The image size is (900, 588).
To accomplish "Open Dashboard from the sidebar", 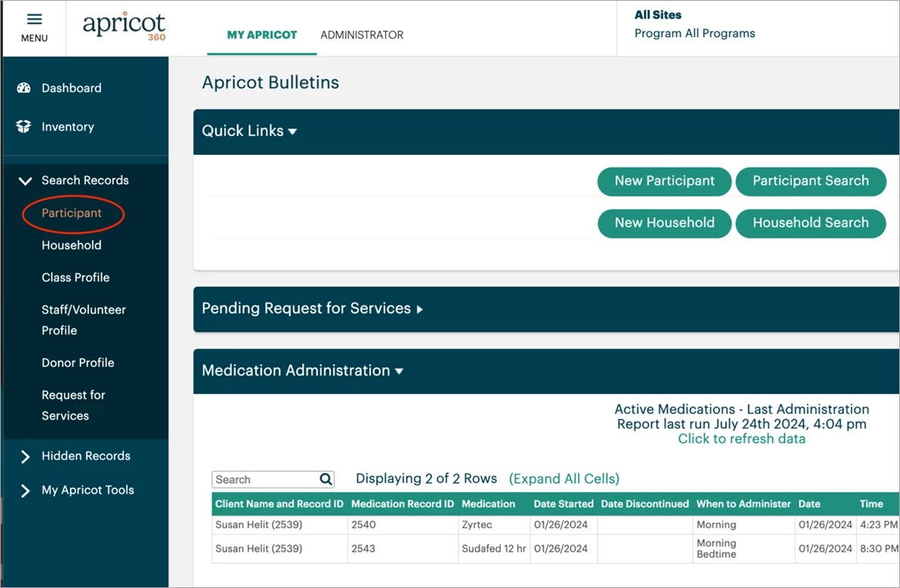I will coord(71,88).
